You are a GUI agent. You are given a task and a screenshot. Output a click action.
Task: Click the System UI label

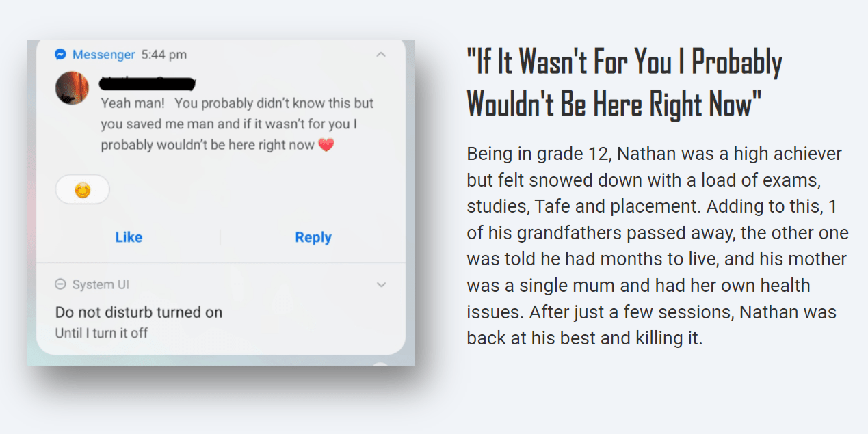[x=101, y=285]
